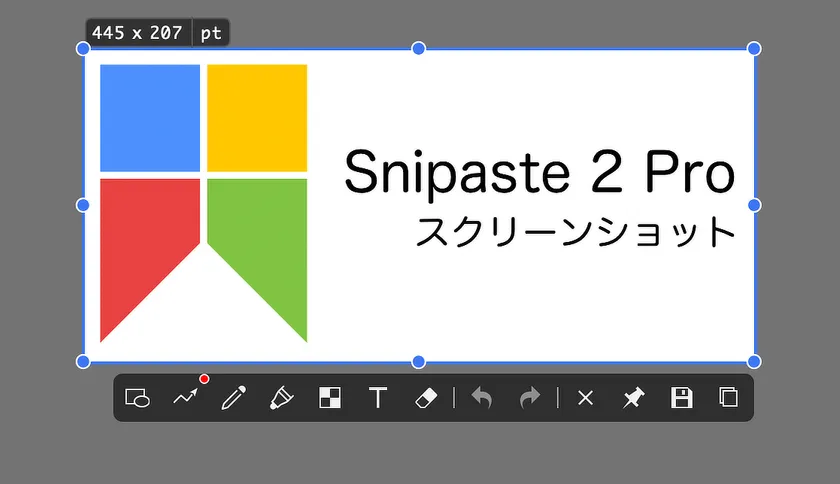
Task: Redo the undone annotation
Action: (530, 398)
